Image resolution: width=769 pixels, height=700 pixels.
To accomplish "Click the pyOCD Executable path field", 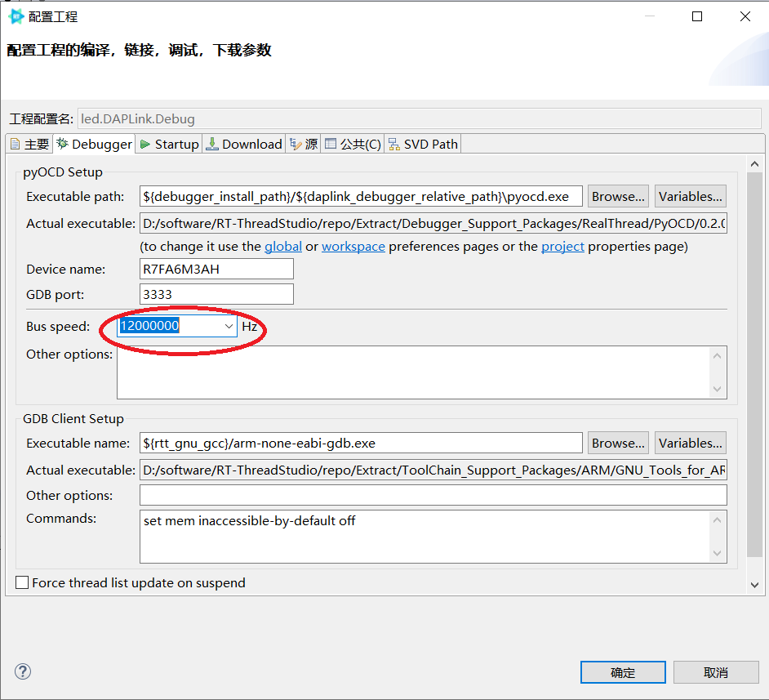I will point(361,197).
